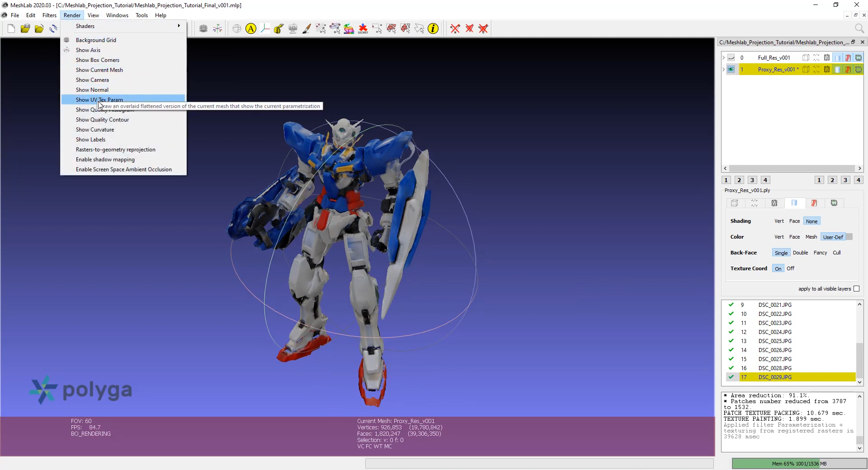Viewport: 868px width, 470px height.
Task: Click the GEOREF reference tool icon
Action: [363, 29]
